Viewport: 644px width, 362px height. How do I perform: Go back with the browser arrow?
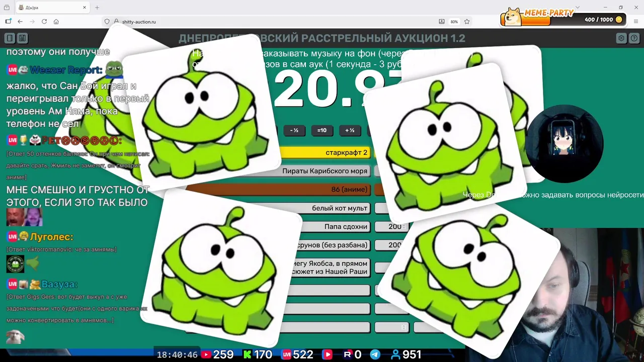click(20, 22)
